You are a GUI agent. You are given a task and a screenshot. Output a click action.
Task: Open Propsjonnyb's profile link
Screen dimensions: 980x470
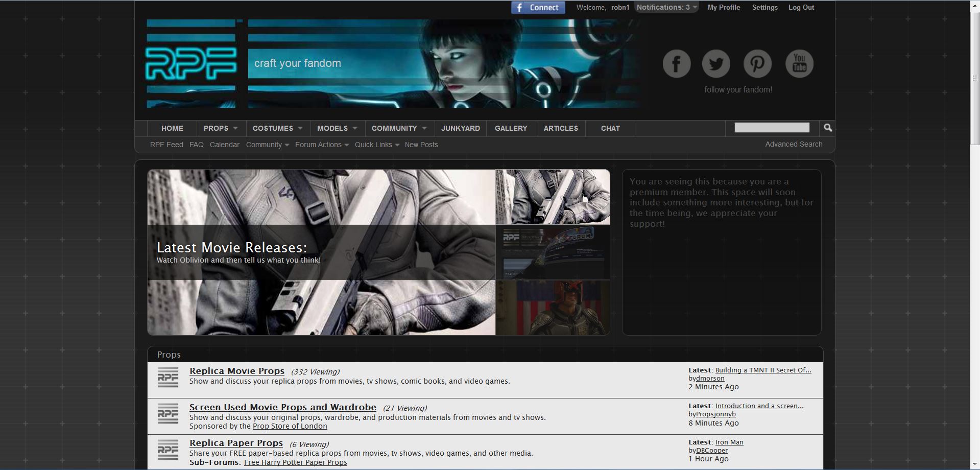[x=716, y=414]
